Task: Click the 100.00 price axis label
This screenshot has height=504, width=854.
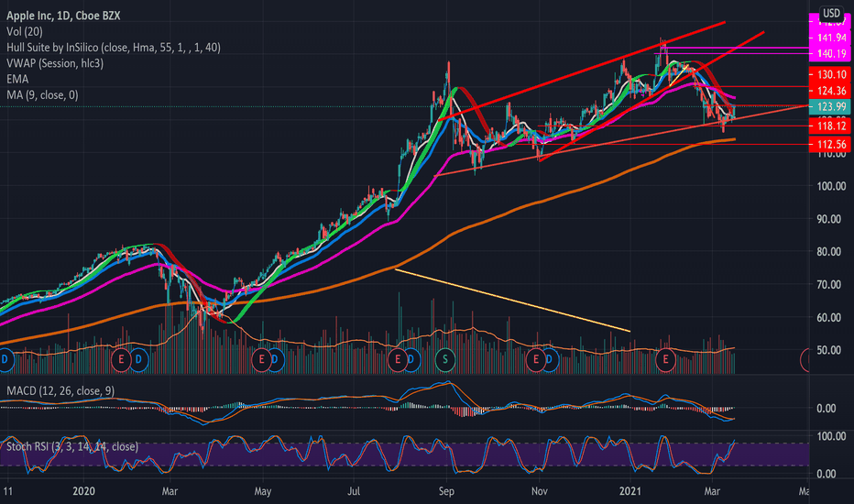Action: tap(831, 186)
